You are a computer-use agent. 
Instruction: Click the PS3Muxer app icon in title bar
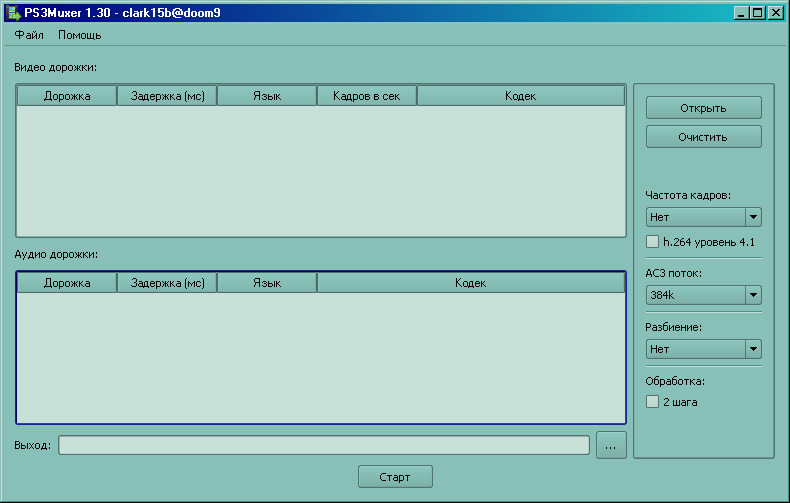click(x=13, y=13)
